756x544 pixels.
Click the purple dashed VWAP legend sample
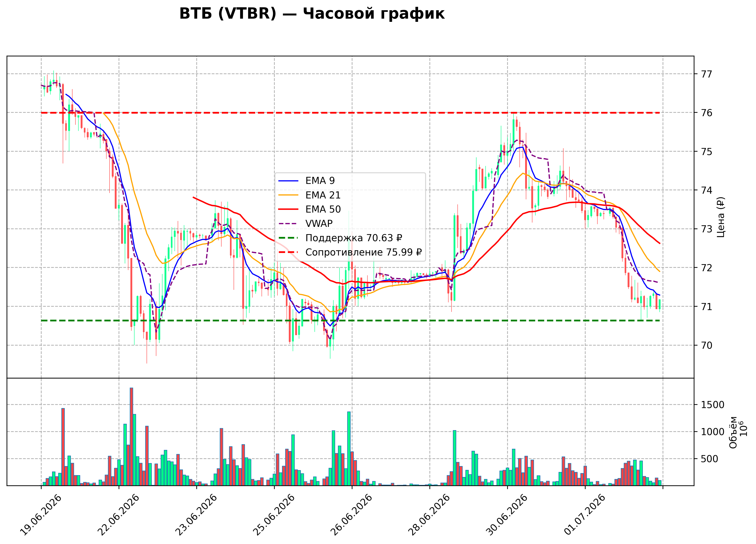288,224
